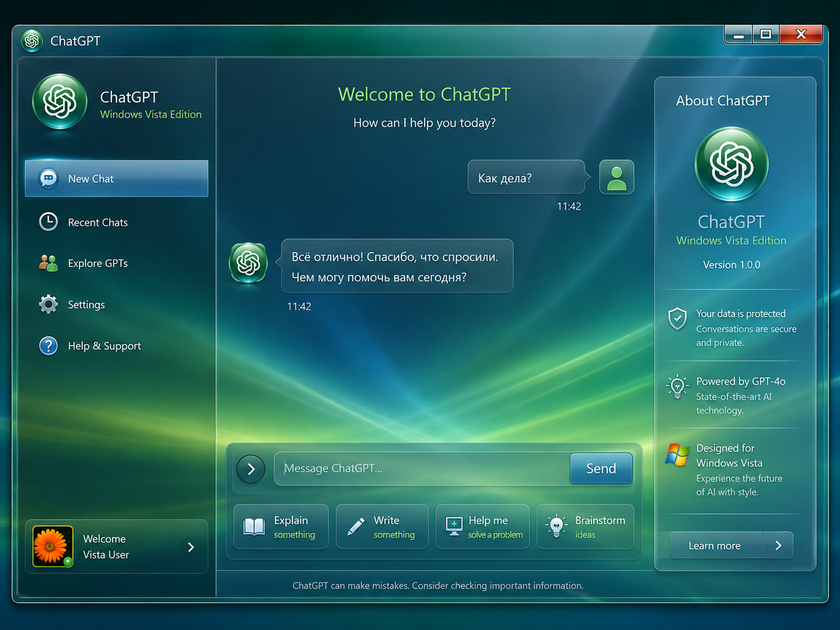The image size is (840, 630).
Task: Click the monitor icon on the Help me card
Action: [454, 526]
